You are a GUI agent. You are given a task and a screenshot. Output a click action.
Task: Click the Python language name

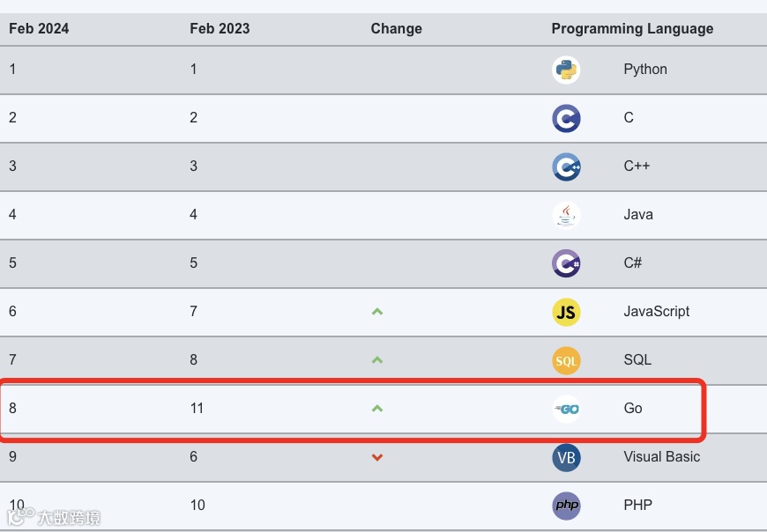point(644,70)
